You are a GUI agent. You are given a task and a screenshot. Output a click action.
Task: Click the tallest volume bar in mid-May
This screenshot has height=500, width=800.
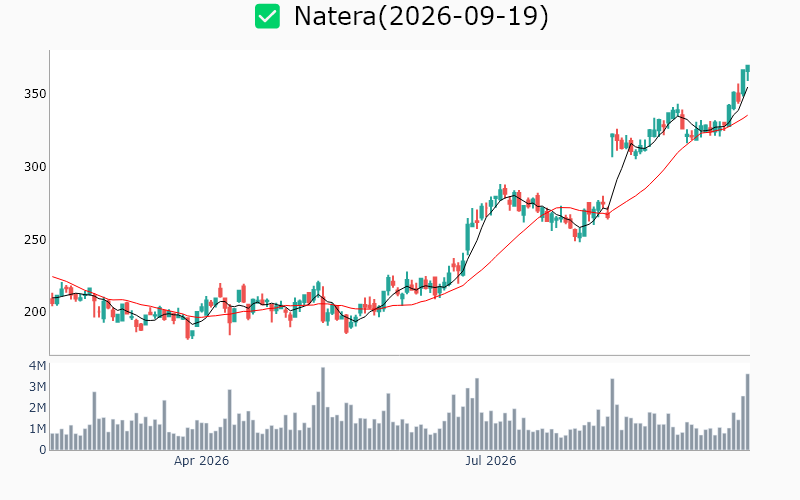pyautogui.click(x=322, y=409)
